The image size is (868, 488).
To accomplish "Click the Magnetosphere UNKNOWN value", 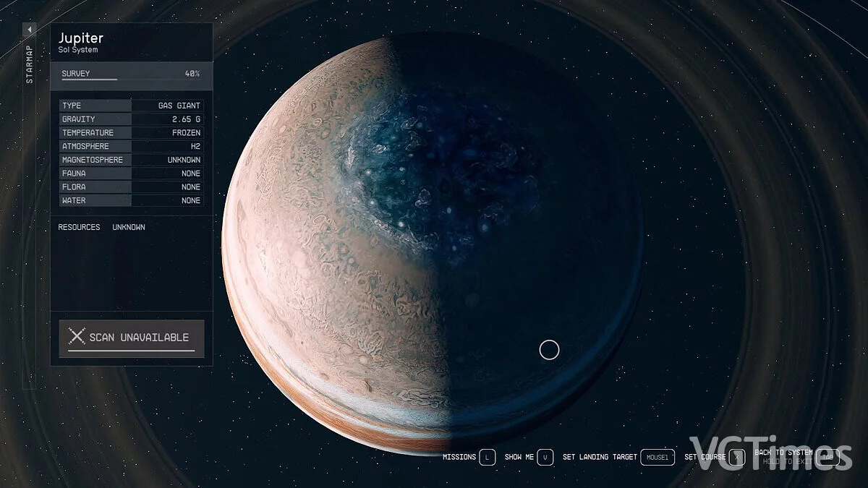I will pyautogui.click(x=184, y=160).
